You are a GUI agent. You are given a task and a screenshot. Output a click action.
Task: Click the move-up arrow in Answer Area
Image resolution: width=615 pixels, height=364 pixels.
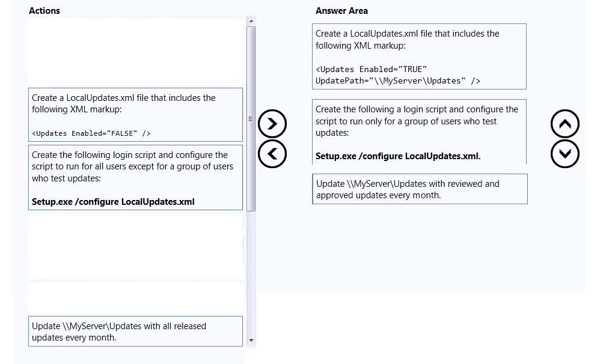coord(565,124)
